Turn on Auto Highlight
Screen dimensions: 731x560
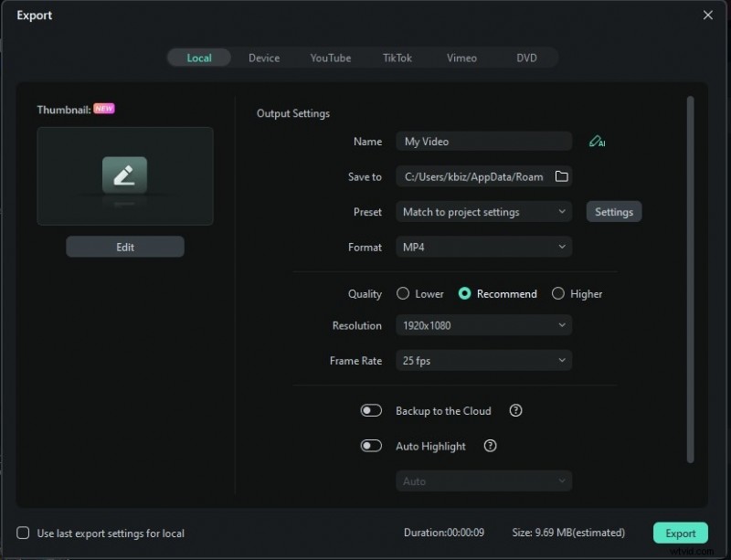[x=371, y=446]
